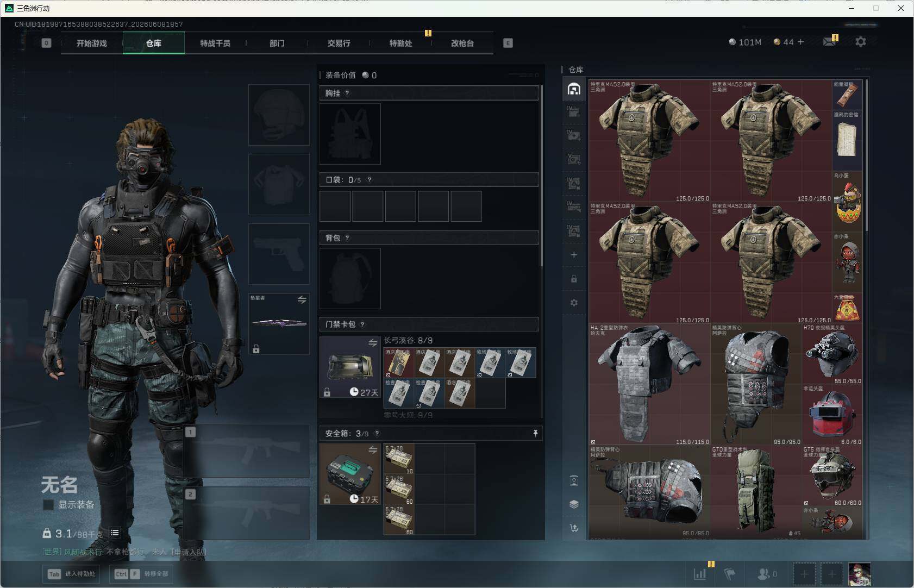Click 转移全部 button
Screen dimensions: 914x588
coord(141,574)
